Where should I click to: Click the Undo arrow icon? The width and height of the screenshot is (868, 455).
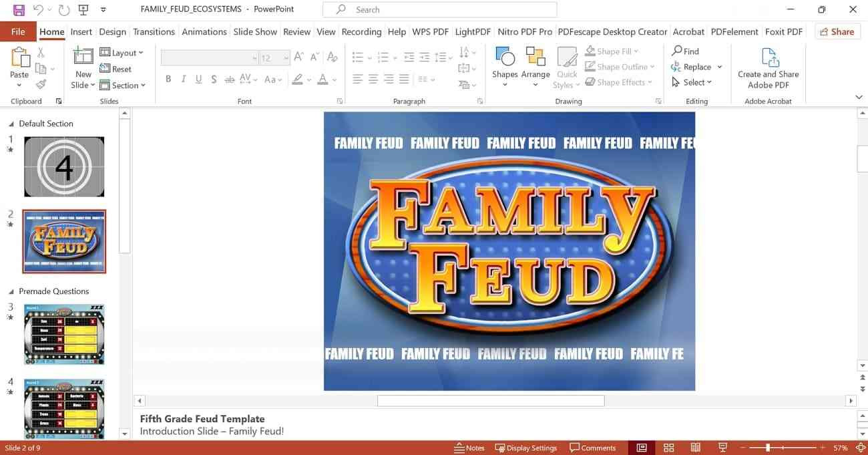click(38, 10)
